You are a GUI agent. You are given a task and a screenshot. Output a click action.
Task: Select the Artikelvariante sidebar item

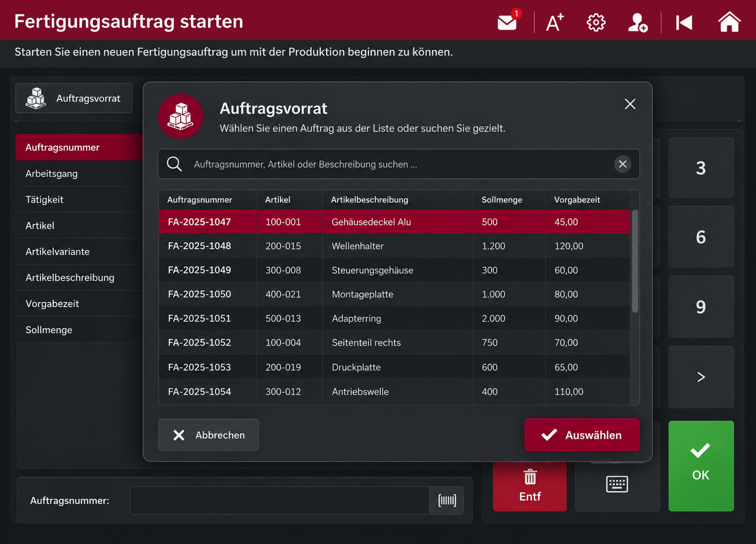click(x=79, y=252)
